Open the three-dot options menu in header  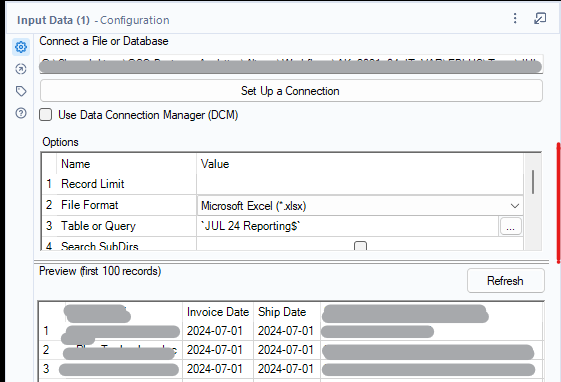click(x=515, y=18)
